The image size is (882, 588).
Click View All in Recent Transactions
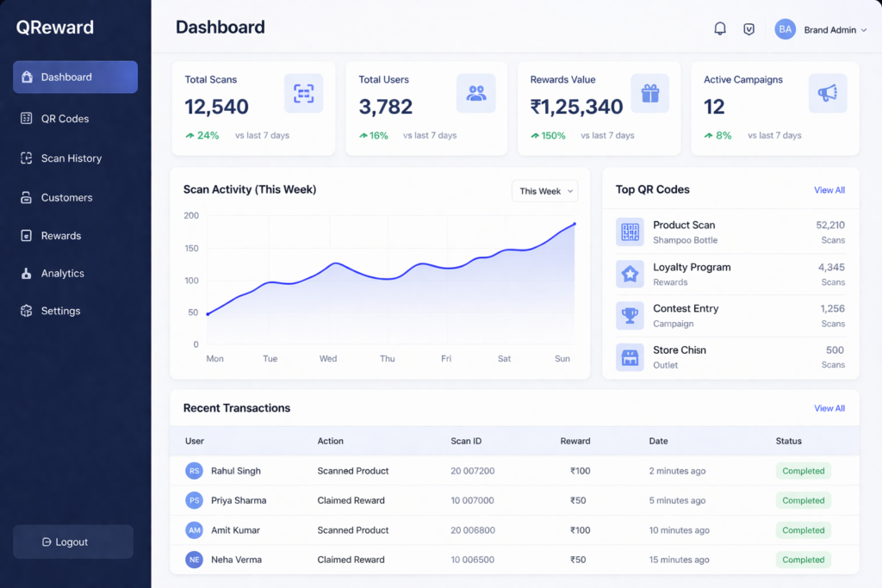click(829, 409)
